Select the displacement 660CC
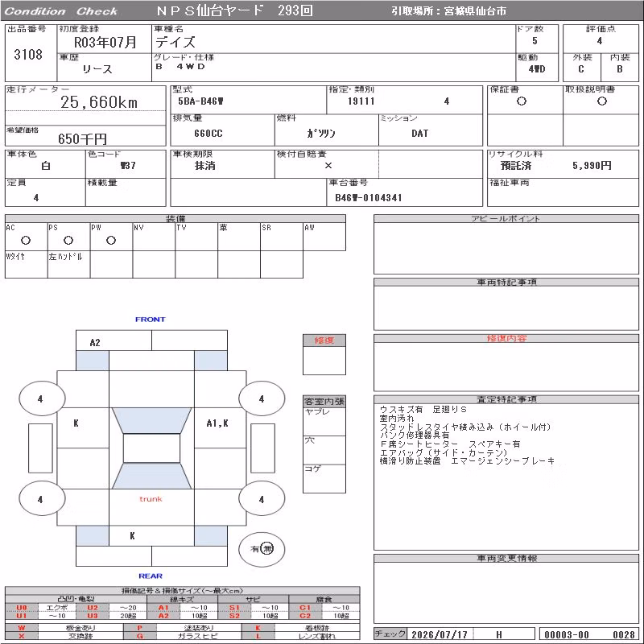 [208, 134]
